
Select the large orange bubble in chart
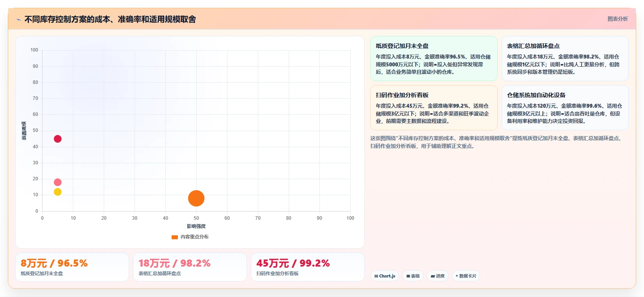(x=196, y=198)
